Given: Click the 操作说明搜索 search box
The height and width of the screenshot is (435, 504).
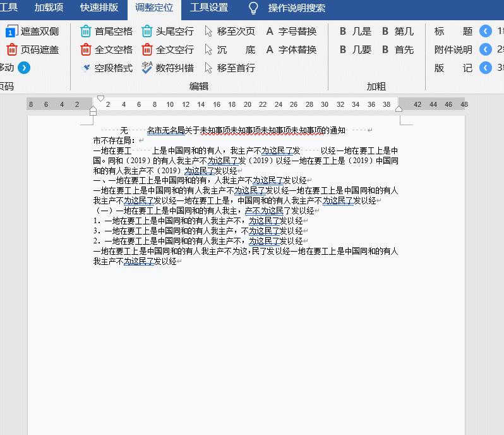Looking at the screenshot, I should (297, 8).
